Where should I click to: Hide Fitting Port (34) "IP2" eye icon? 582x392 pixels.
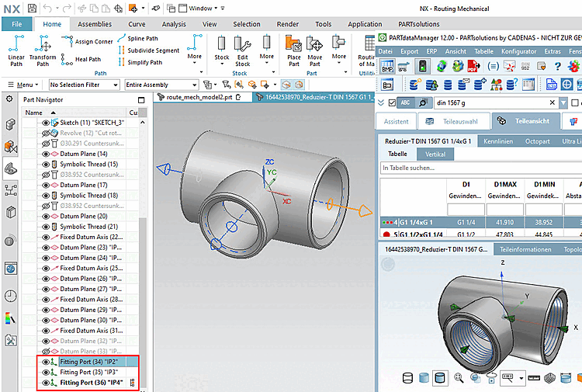pyautogui.click(x=45, y=362)
